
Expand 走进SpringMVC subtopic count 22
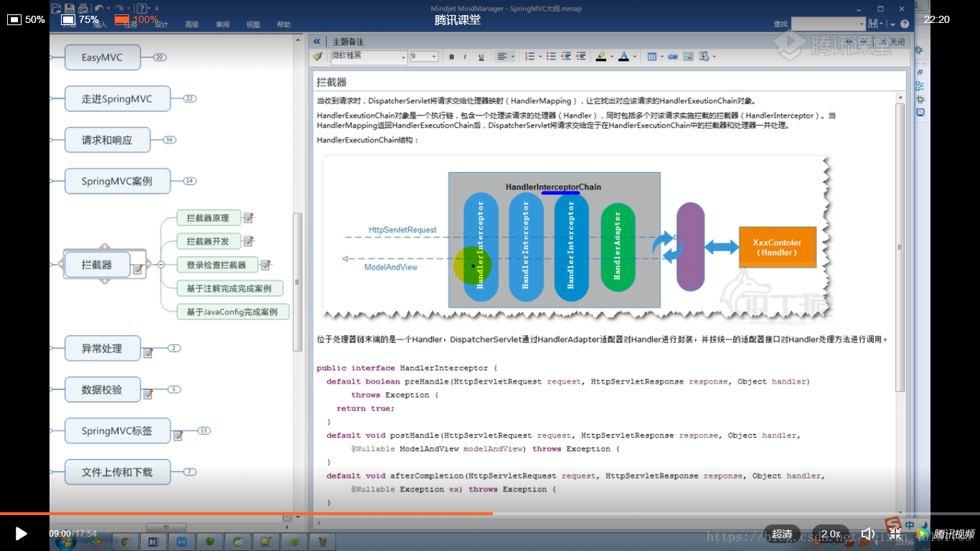click(x=189, y=99)
